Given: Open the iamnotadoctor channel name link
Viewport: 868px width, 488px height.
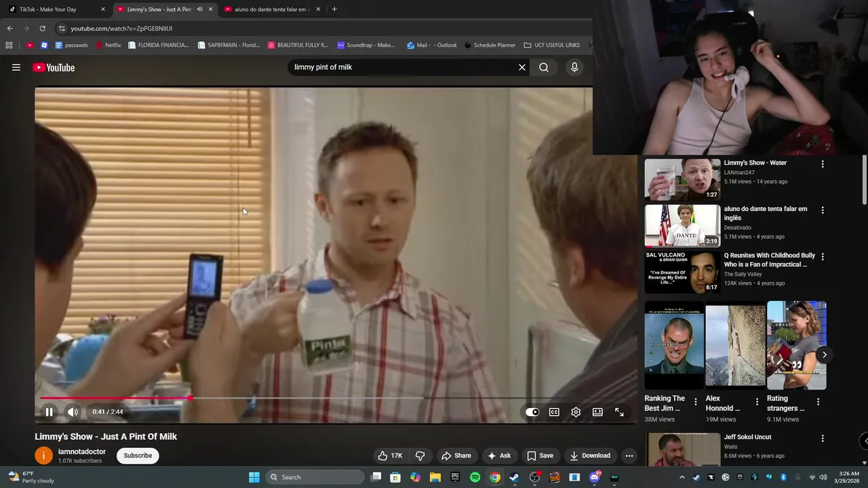Looking at the screenshot, I should 82,451.
